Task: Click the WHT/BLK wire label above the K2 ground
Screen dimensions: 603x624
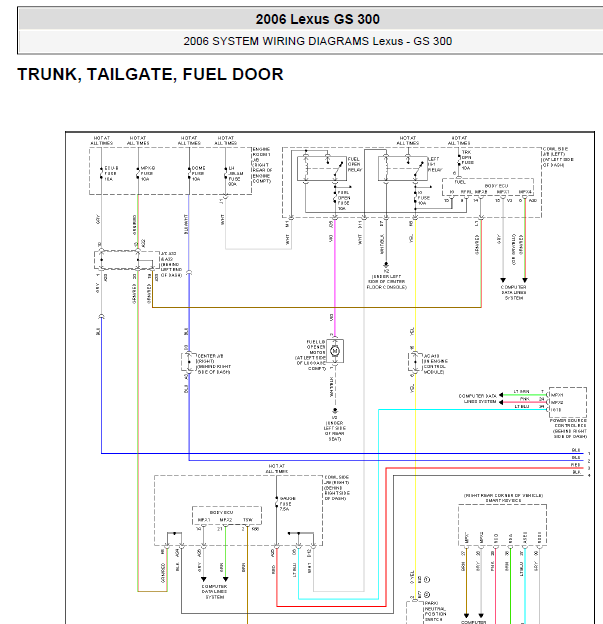Action: click(x=382, y=244)
